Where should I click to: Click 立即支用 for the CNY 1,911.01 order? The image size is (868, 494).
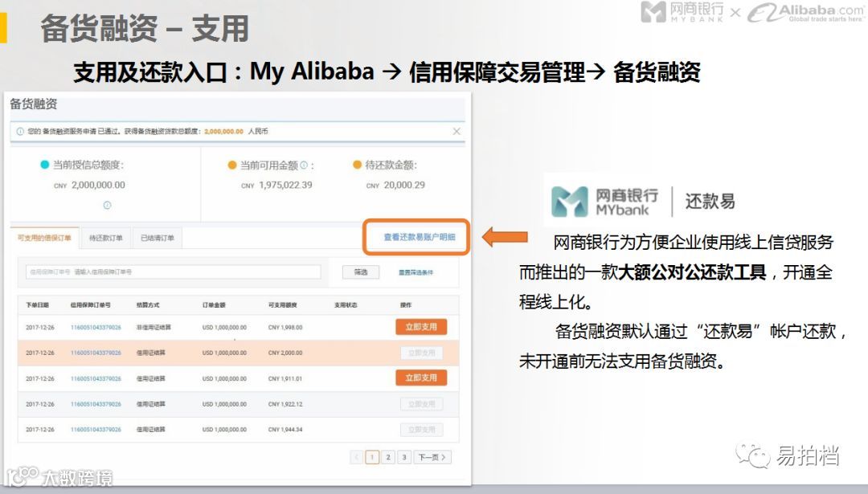coord(421,378)
